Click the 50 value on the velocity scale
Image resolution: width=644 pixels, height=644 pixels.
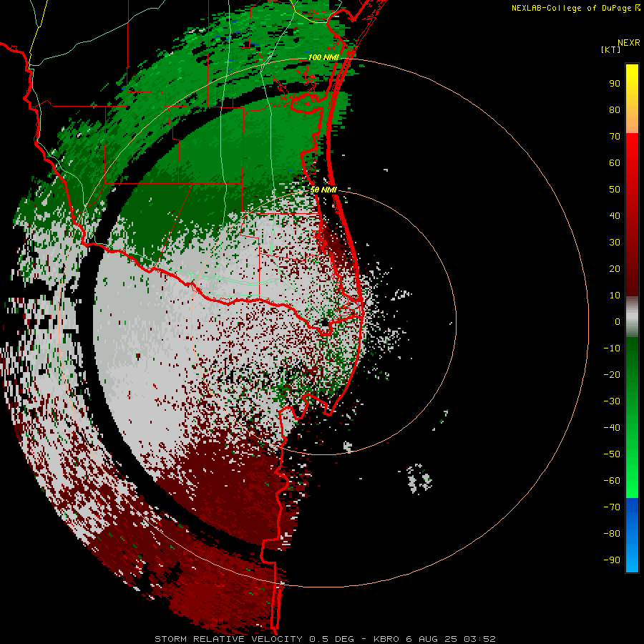point(615,190)
